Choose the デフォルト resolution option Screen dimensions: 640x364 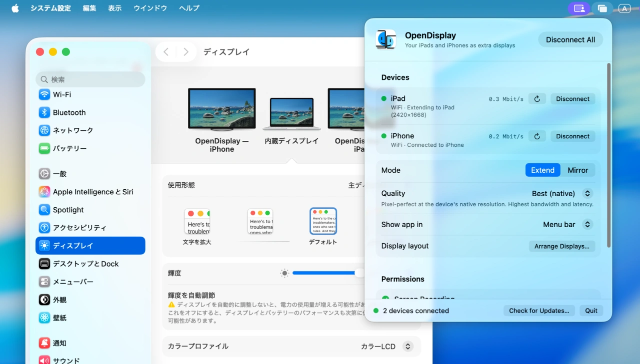click(x=323, y=227)
